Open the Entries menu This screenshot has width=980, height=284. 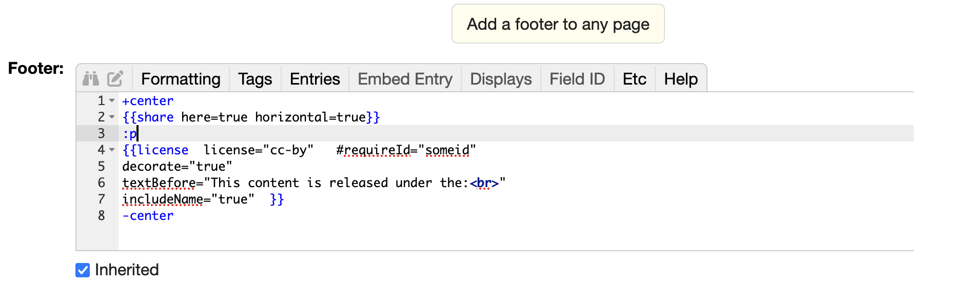(315, 79)
